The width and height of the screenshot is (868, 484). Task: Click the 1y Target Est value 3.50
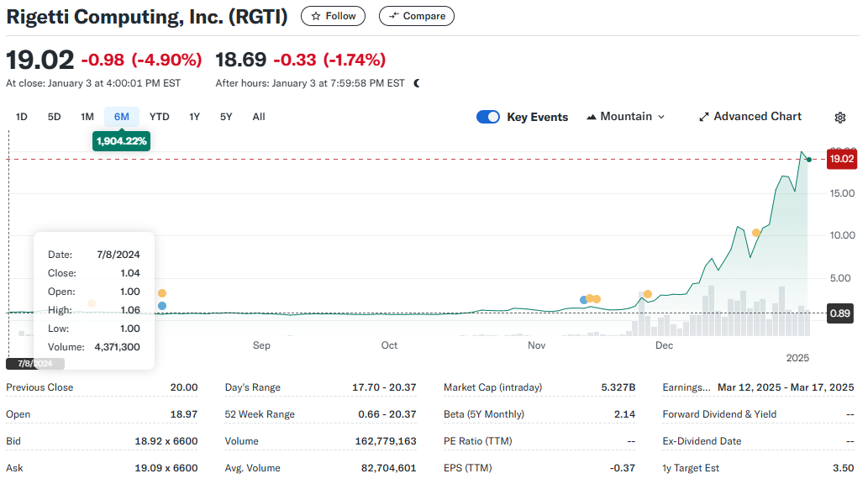[x=843, y=468]
